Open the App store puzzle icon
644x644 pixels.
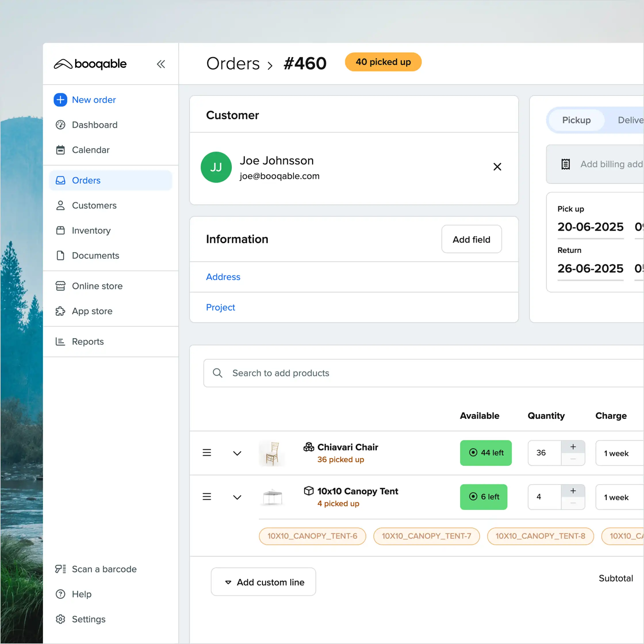[60, 311]
